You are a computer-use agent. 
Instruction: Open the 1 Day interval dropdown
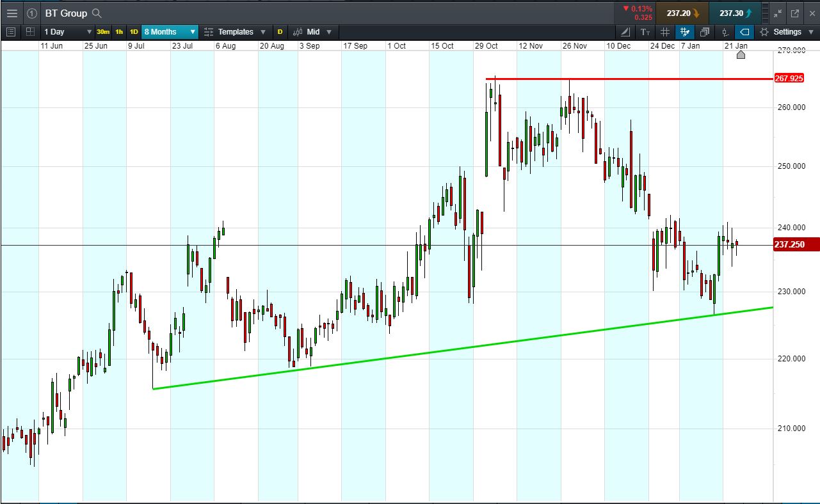click(68, 32)
